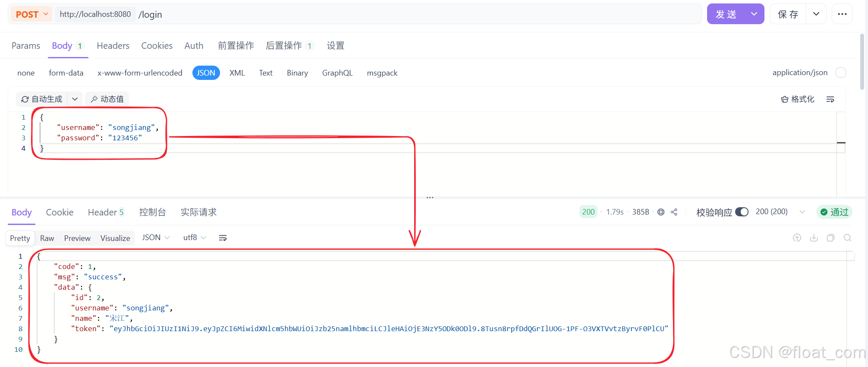Click the share response icon

click(x=674, y=212)
